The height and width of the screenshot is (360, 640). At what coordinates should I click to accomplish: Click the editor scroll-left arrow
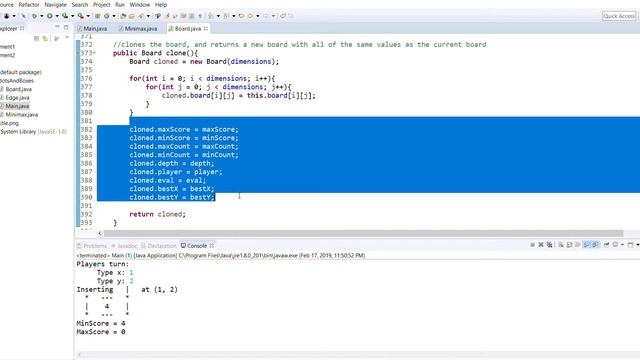100,233
